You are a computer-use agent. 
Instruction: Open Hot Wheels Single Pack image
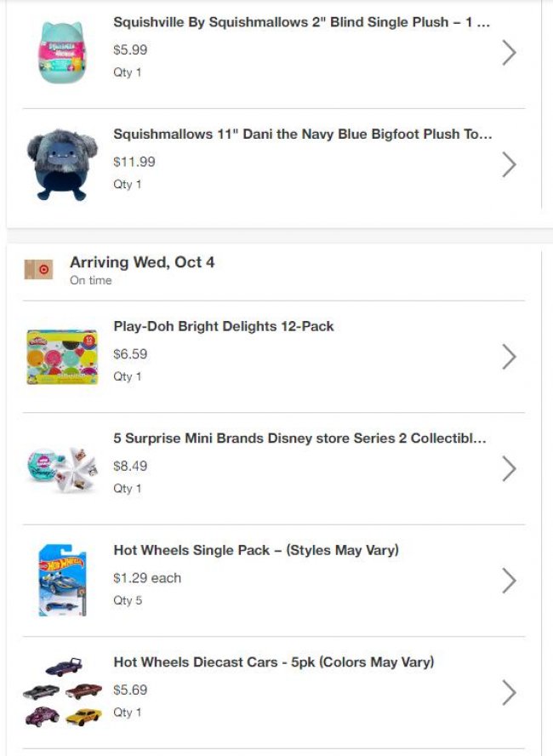click(61, 581)
